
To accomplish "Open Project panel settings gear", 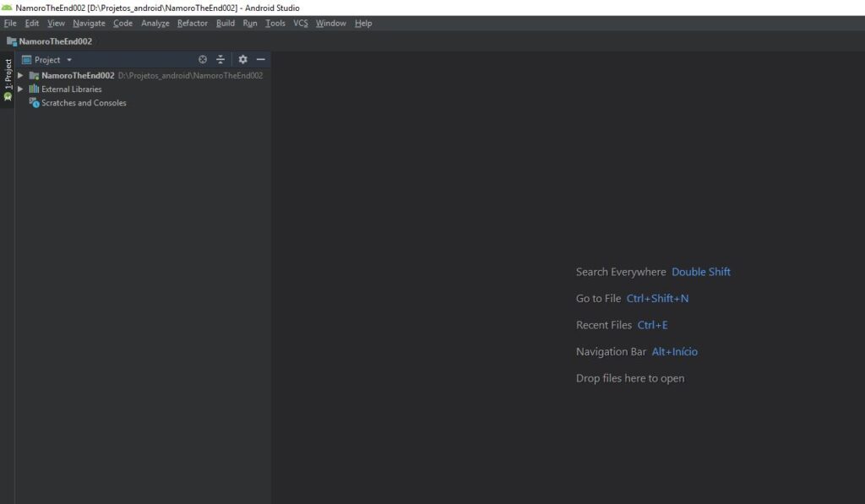I will tap(242, 60).
